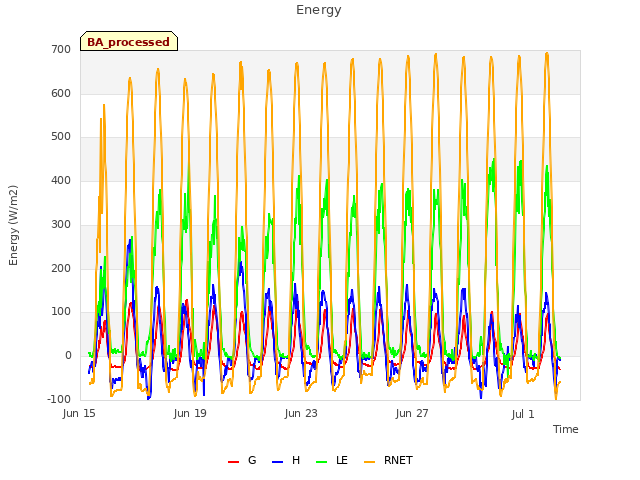Select the red G legend swatch

pos(233,462)
